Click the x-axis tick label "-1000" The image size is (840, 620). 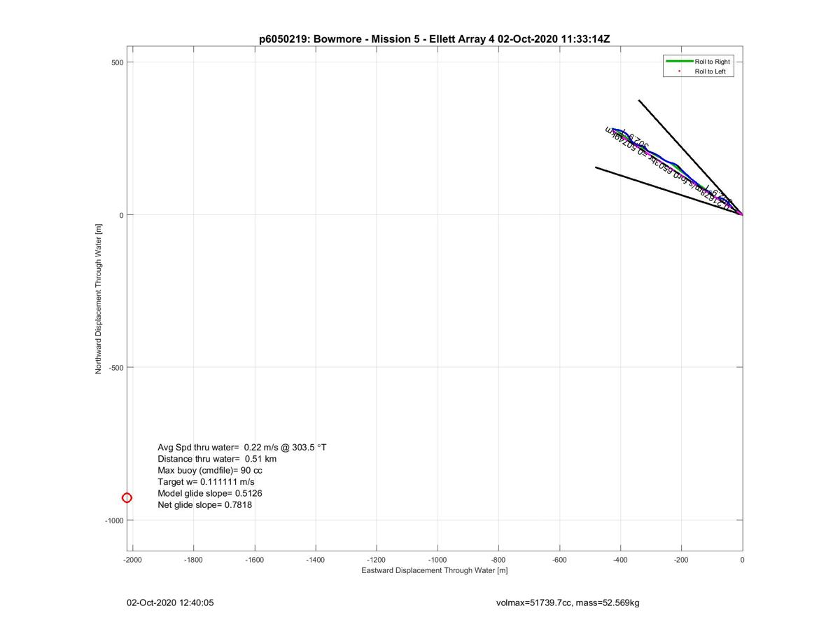point(437,560)
